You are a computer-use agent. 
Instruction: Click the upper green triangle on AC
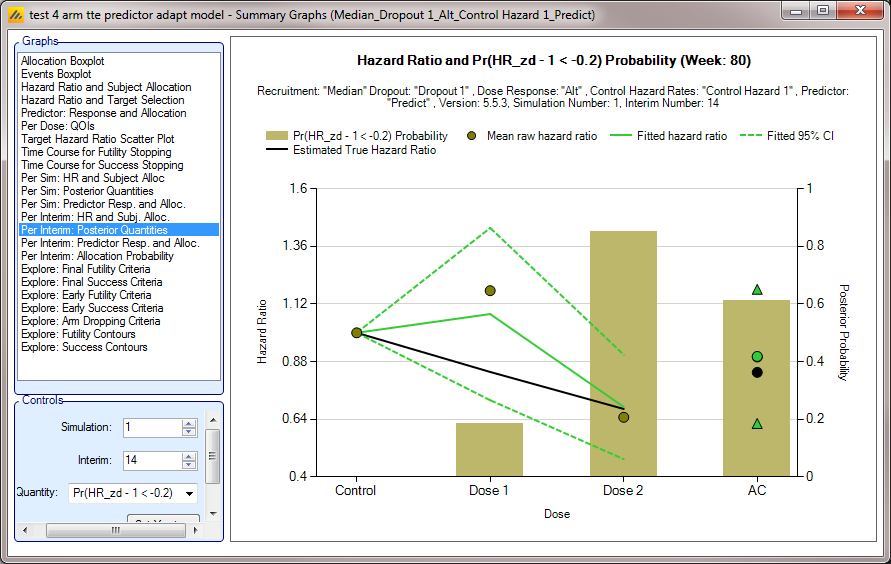pyautogui.click(x=757, y=290)
